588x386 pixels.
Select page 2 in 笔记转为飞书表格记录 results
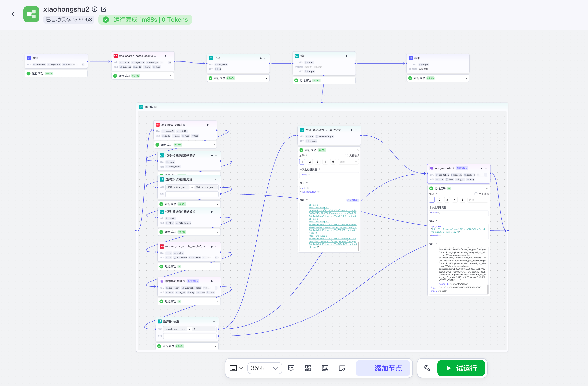click(x=310, y=162)
